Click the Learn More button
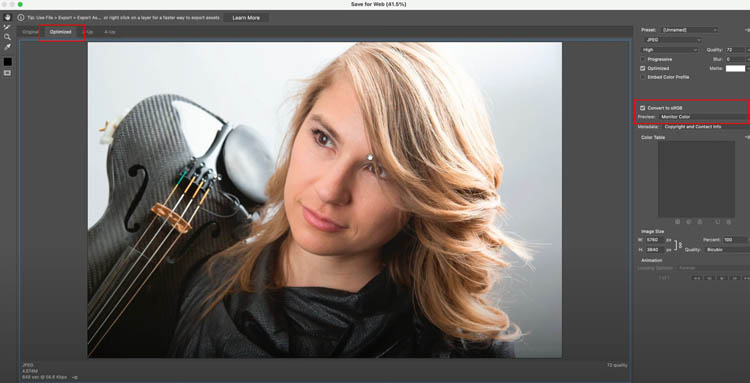Viewport: 750px width, 383px height. (246, 18)
